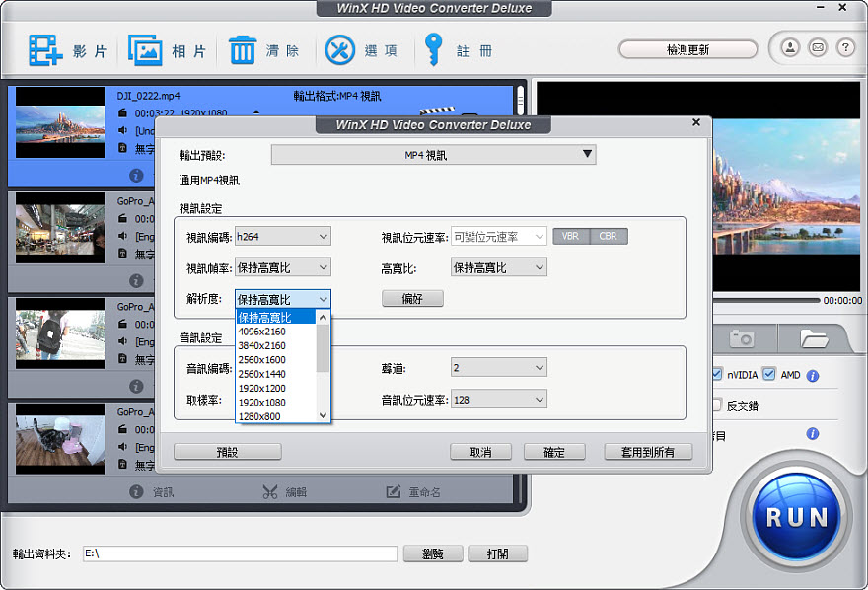The image size is (868, 590).
Task: Click the 套用到所有 apply-to-all button
Action: pos(648,452)
